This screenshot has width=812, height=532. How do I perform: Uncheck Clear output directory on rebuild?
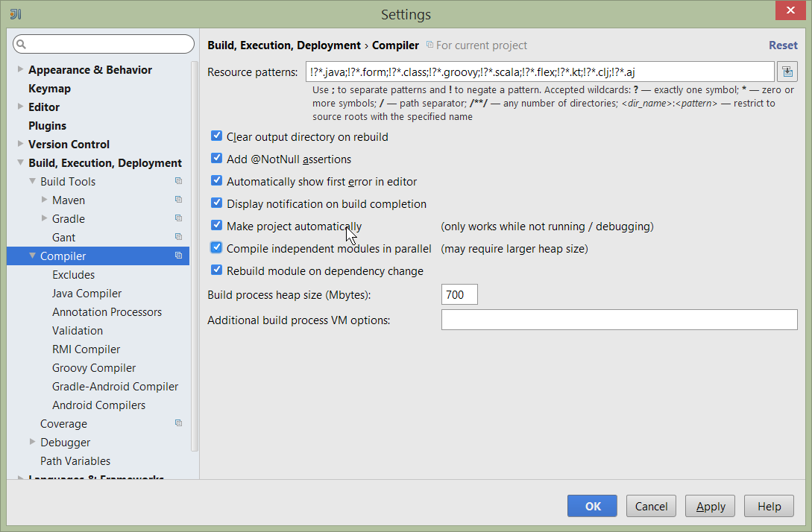(x=217, y=136)
